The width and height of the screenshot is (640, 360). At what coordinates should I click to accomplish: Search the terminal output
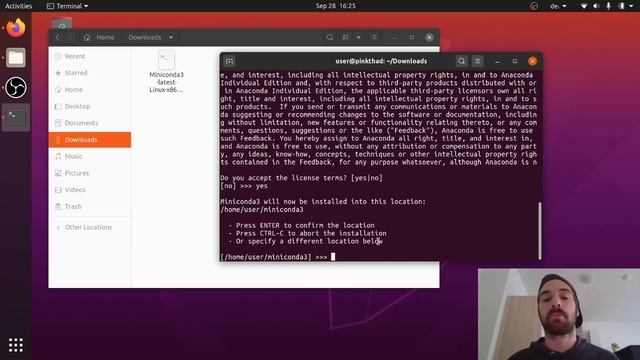pos(462,61)
